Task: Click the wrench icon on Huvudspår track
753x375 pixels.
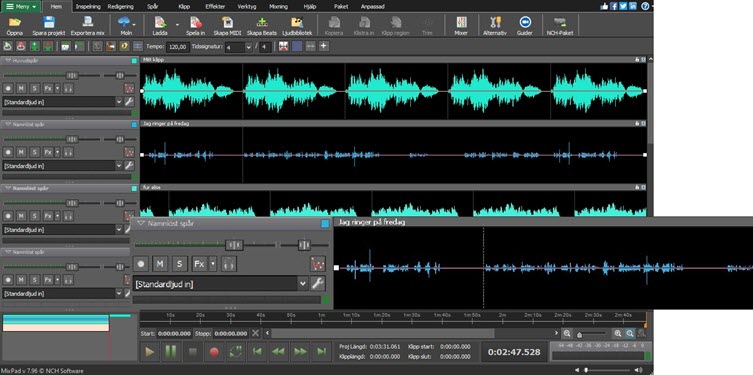Action: pos(129,101)
